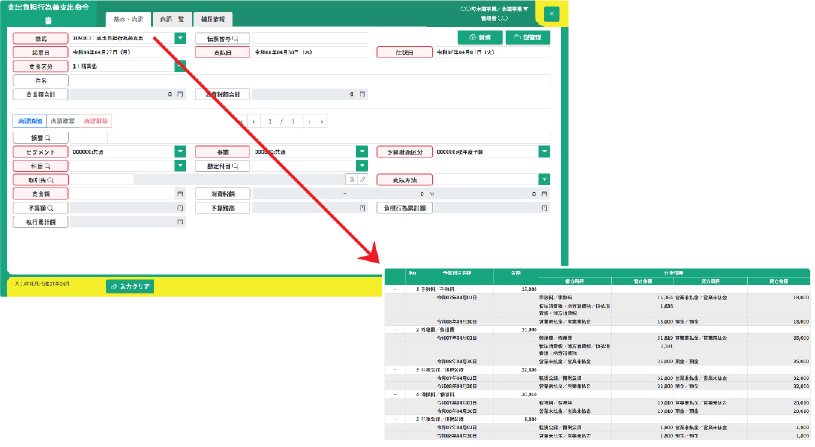Collapse row 2 in the journal list
This screenshot has width=815, height=447.
click(395, 330)
